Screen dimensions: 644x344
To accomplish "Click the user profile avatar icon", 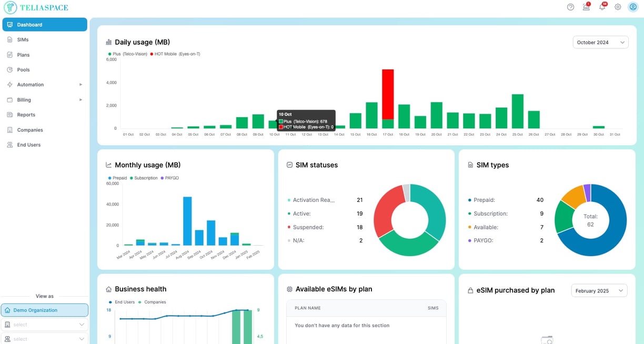I will point(633,7).
